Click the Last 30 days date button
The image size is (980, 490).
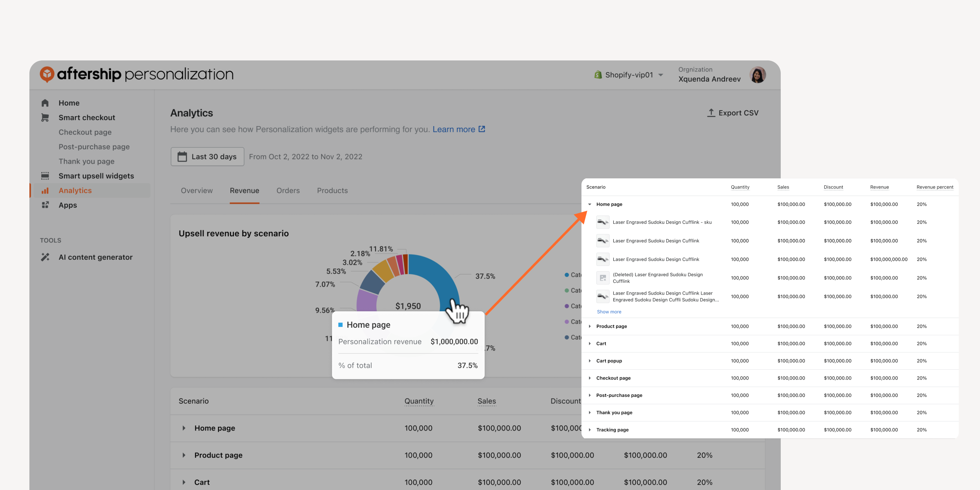pyautogui.click(x=207, y=157)
